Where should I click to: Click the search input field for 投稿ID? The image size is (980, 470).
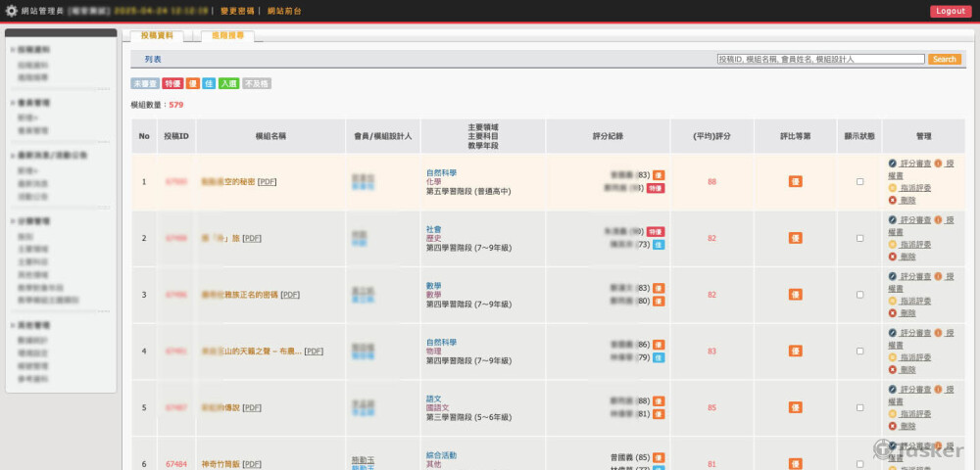click(x=820, y=60)
